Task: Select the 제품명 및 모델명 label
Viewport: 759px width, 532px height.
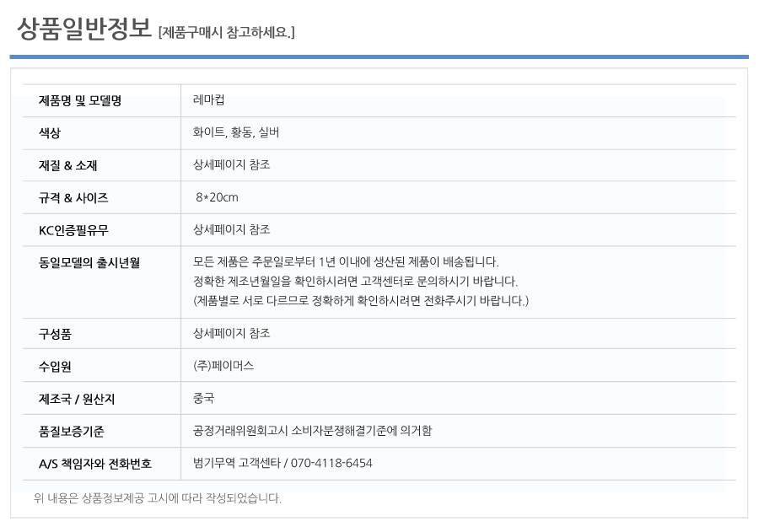Action: point(80,100)
